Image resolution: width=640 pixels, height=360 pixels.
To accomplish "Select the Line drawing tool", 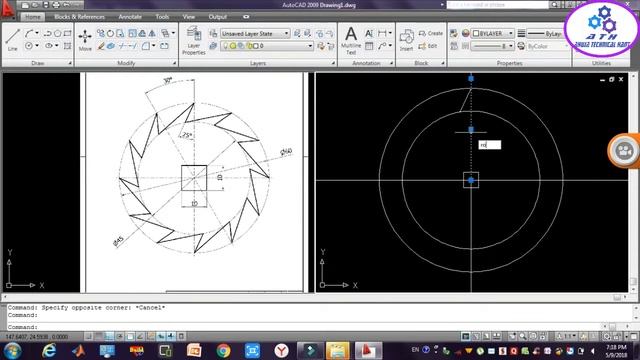I will 13,40.
